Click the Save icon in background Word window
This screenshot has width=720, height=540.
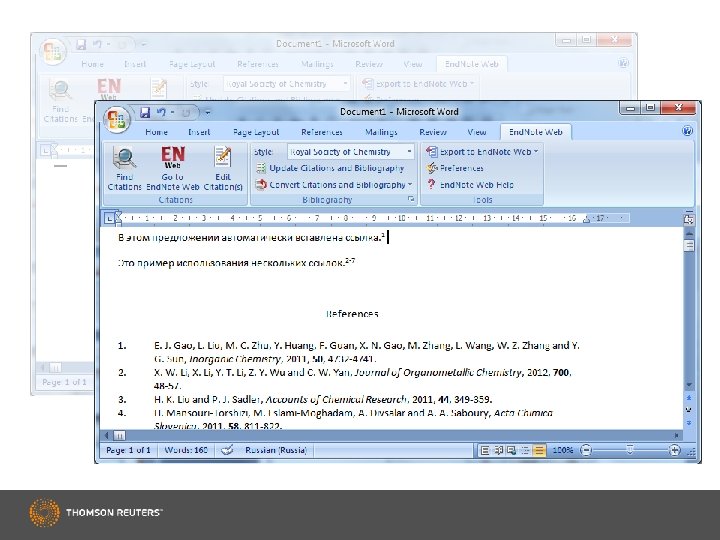point(81,45)
